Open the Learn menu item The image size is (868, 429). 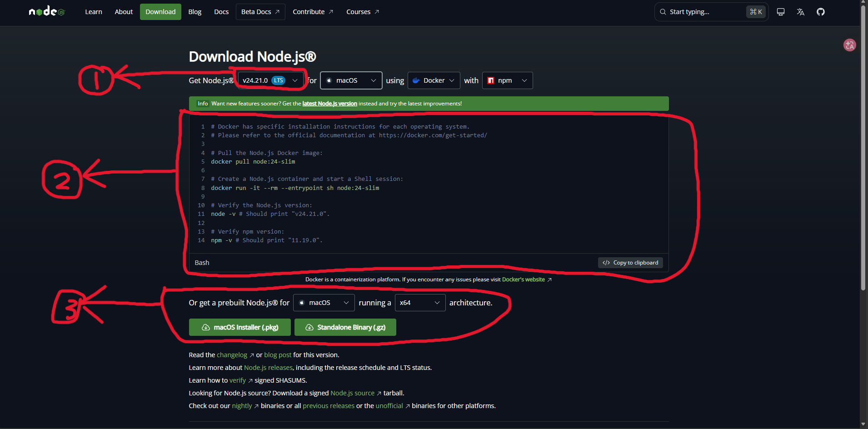[x=94, y=12]
